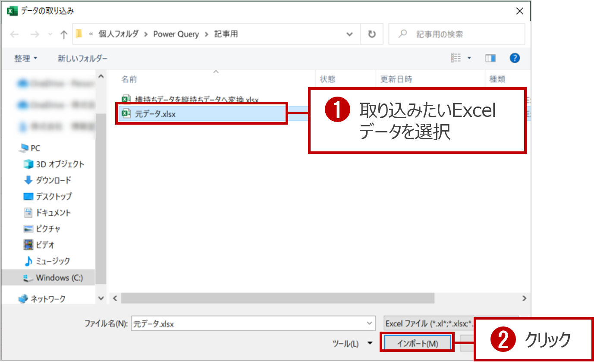Viewport: 594px width, 364px height.
Task: Create a 新しいフォルダー
Action: click(x=81, y=58)
